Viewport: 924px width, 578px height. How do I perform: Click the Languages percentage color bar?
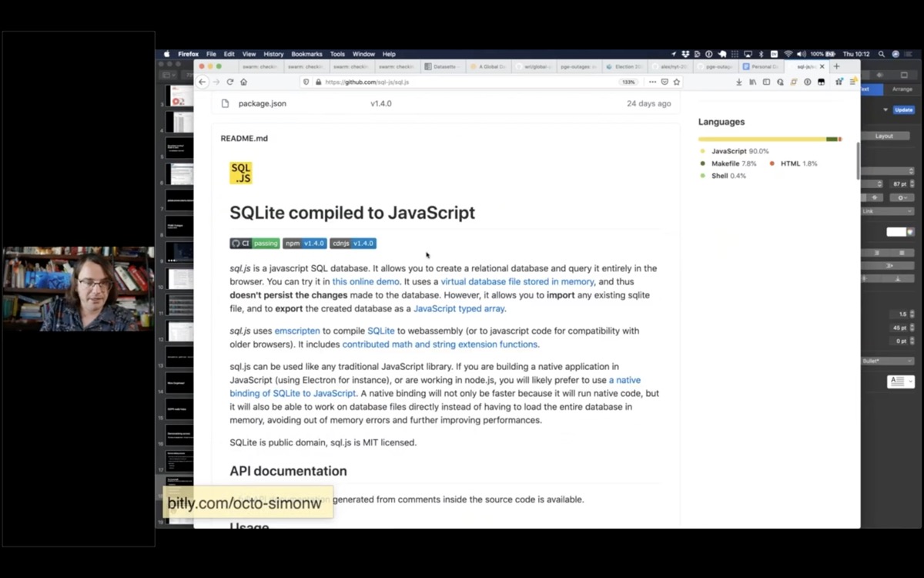point(770,139)
